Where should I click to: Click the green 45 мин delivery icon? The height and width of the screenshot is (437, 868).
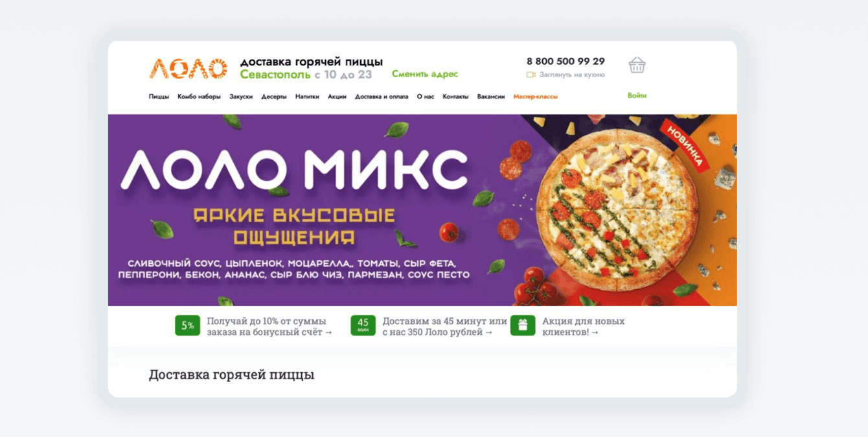(x=363, y=325)
